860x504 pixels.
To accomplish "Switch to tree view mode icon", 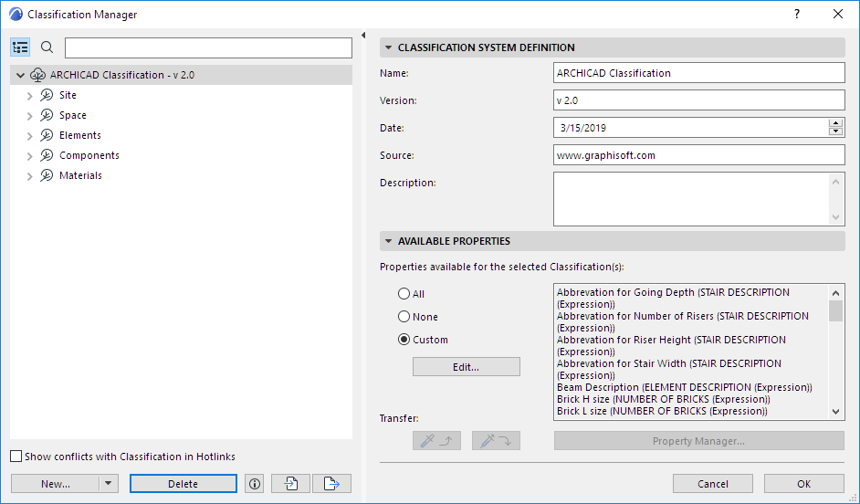I will coord(20,47).
